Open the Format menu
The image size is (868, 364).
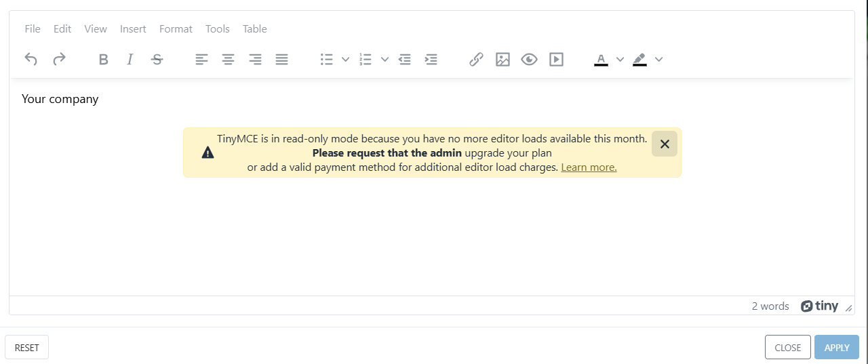point(176,28)
